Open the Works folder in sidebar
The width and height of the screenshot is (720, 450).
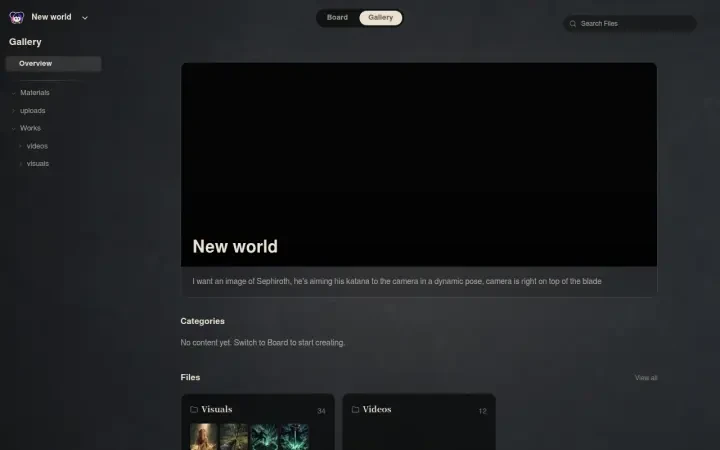pyautogui.click(x=30, y=128)
